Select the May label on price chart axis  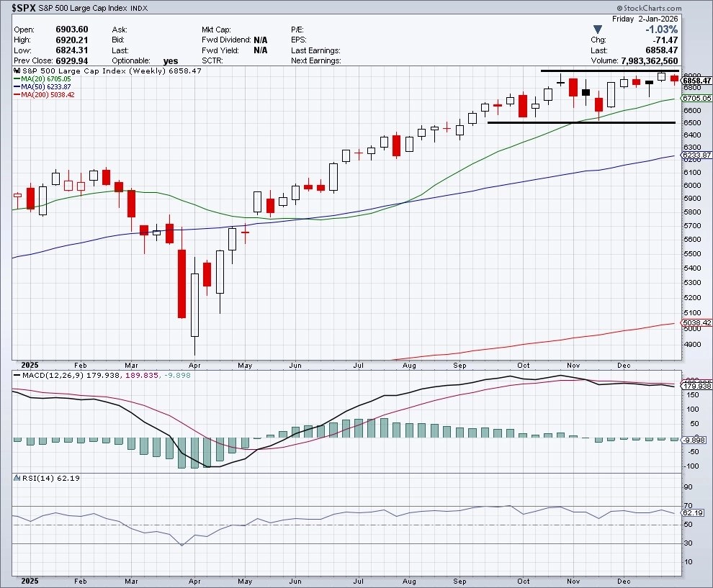click(245, 366)
